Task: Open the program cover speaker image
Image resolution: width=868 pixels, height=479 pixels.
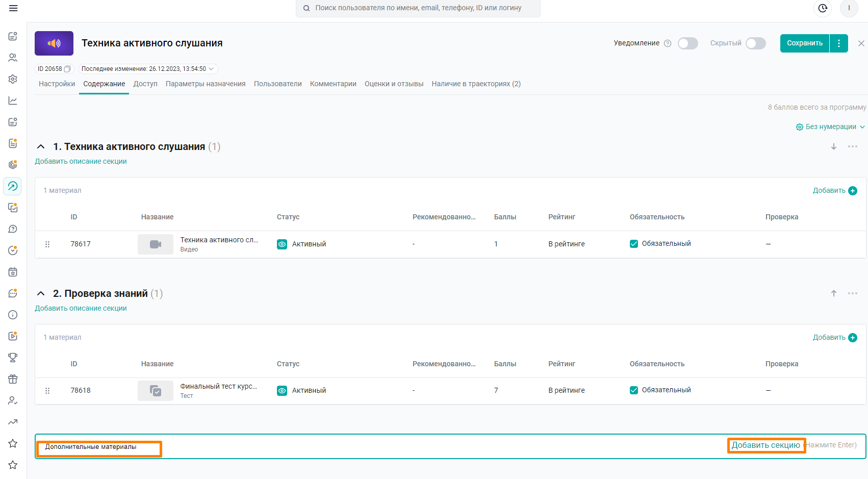Action: 54,43
